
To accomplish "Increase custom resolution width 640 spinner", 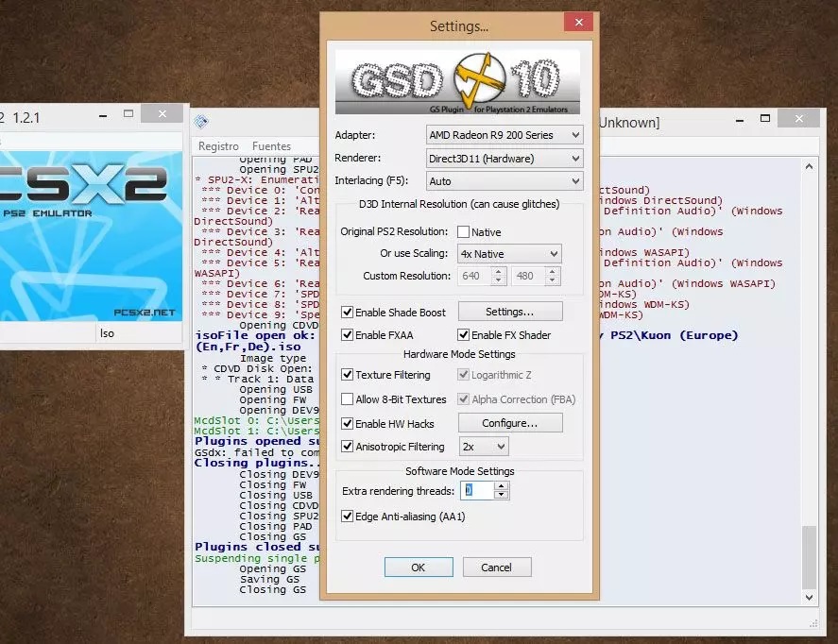I will [498, 271].
